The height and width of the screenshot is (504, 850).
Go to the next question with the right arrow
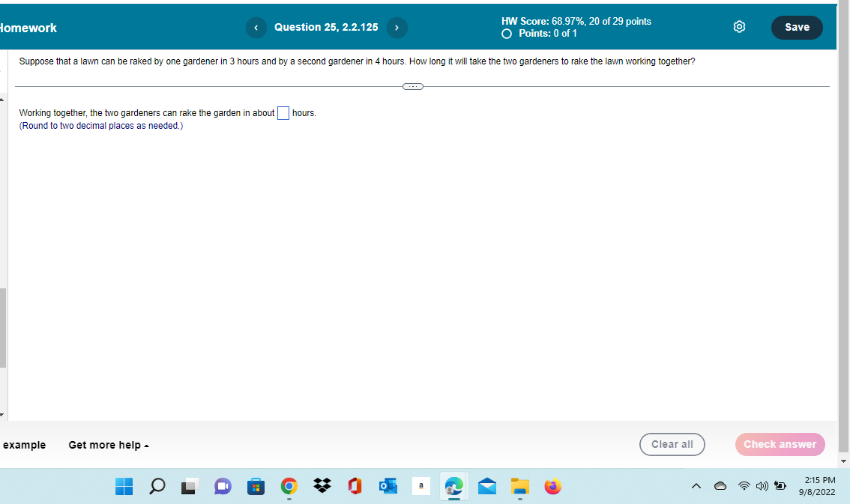(397, 27)
